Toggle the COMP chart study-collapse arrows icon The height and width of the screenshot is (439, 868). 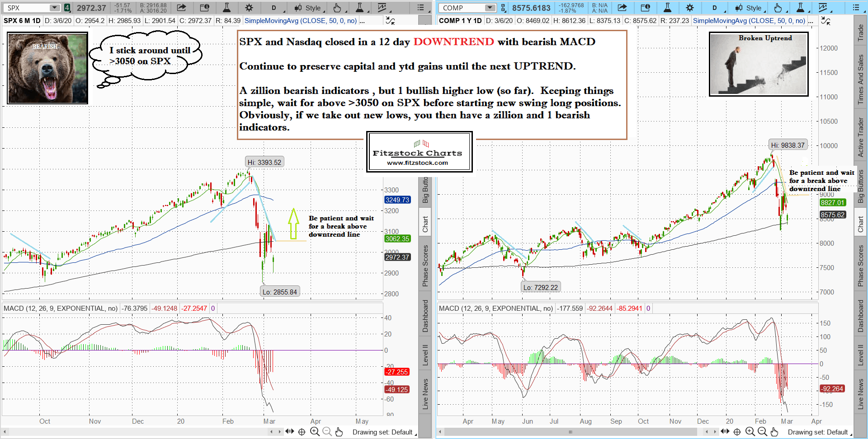pos(826,21)
